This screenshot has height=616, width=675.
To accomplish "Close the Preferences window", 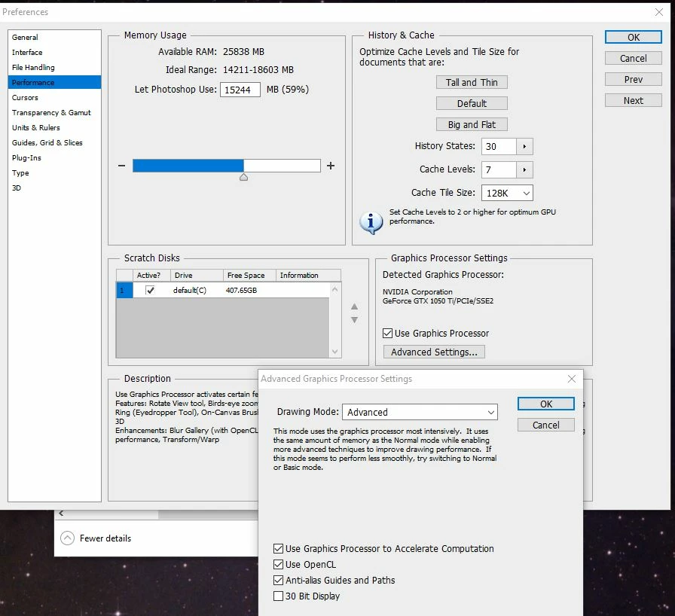I will click(x=659, y=12).
